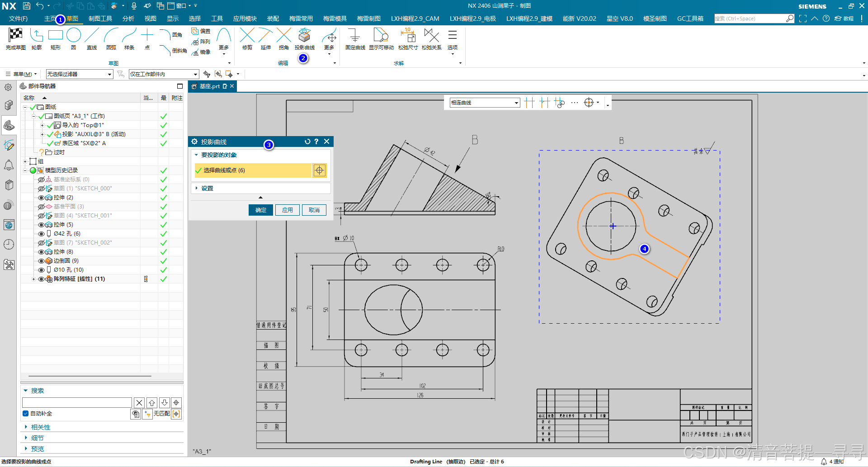Switch to the 制图工具 ribbon tab
The image size is (868, 467).
[100, 19]
